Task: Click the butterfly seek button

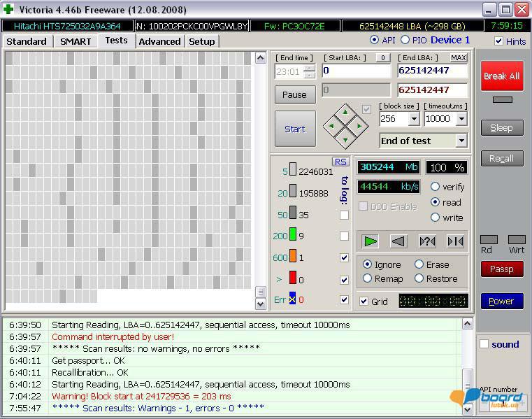Action: pyautogui.click(x=455, y=241)
